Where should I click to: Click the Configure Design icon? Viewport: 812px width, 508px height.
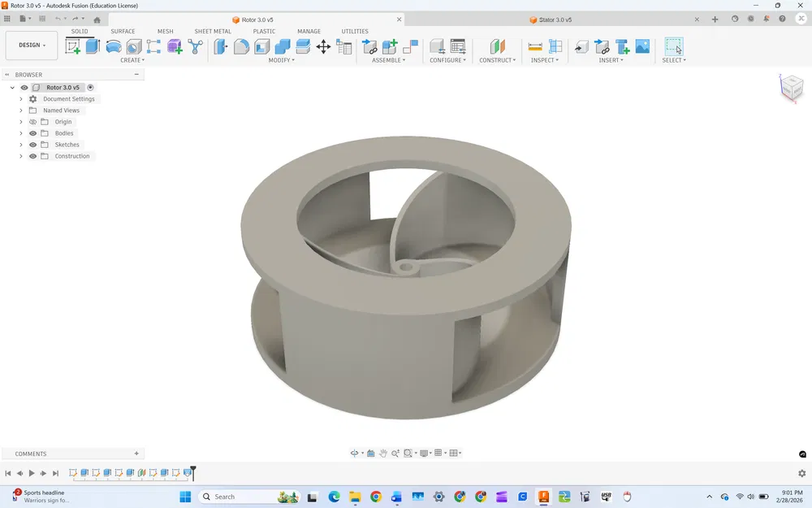pyautogui.click(x=437, y=46)
